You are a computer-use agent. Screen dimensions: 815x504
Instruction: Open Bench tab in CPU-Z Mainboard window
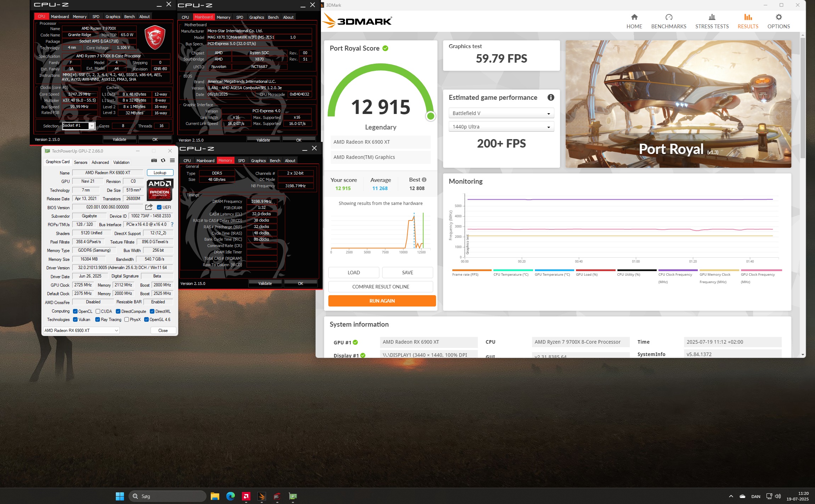(x=273, y=17)
